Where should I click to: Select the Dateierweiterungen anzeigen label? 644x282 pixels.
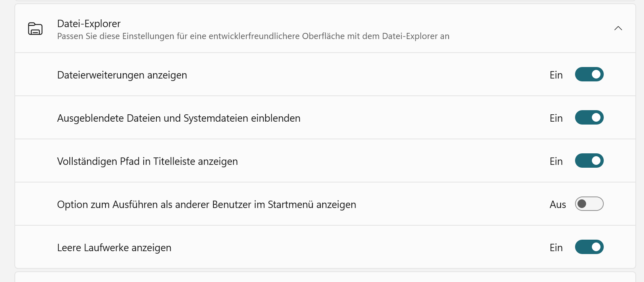pyautogui.click(x=122, y=75)
